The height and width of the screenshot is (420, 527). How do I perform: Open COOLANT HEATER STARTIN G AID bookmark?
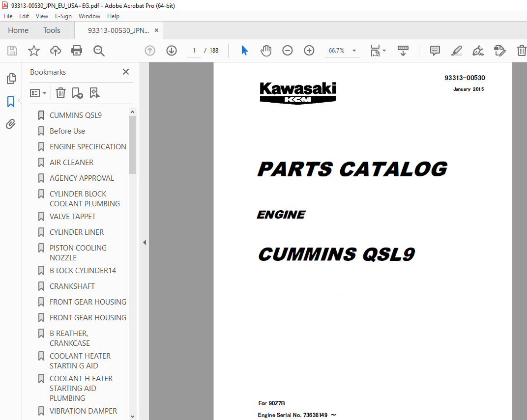click(x=80, y=361)
